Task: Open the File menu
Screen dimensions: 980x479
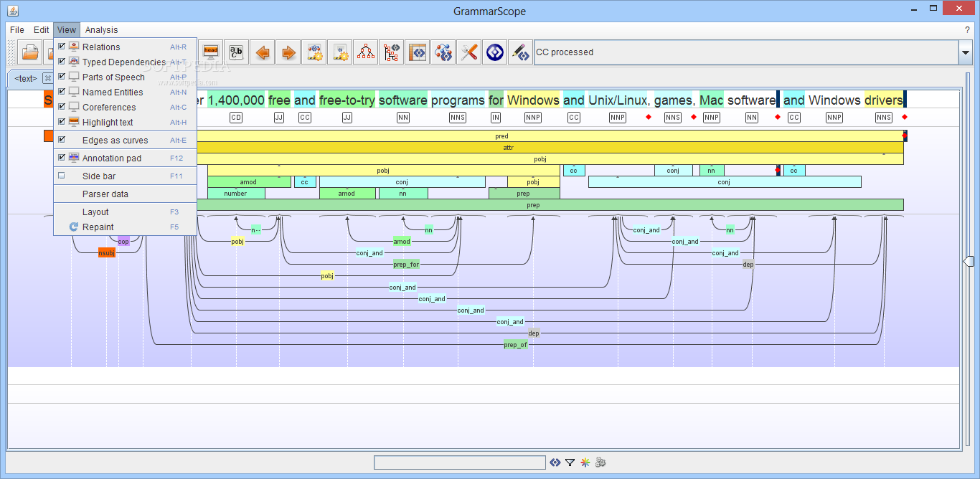Action: coord(17,30)
